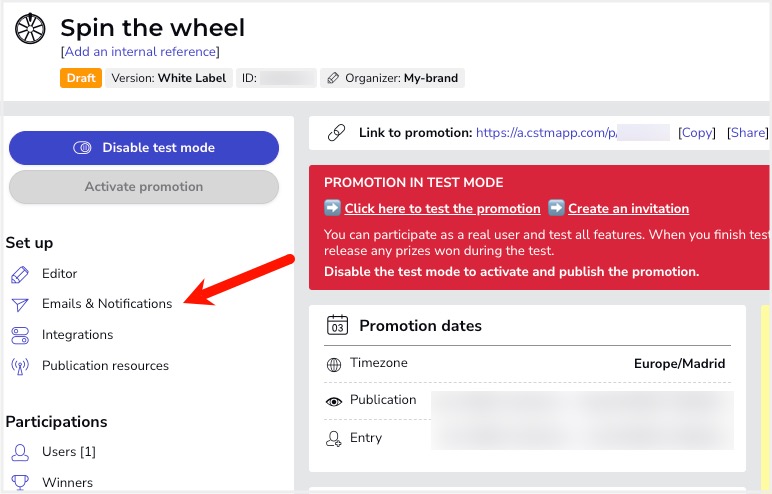
Task: Click the Publication eye icon
Action: (334, 401)
